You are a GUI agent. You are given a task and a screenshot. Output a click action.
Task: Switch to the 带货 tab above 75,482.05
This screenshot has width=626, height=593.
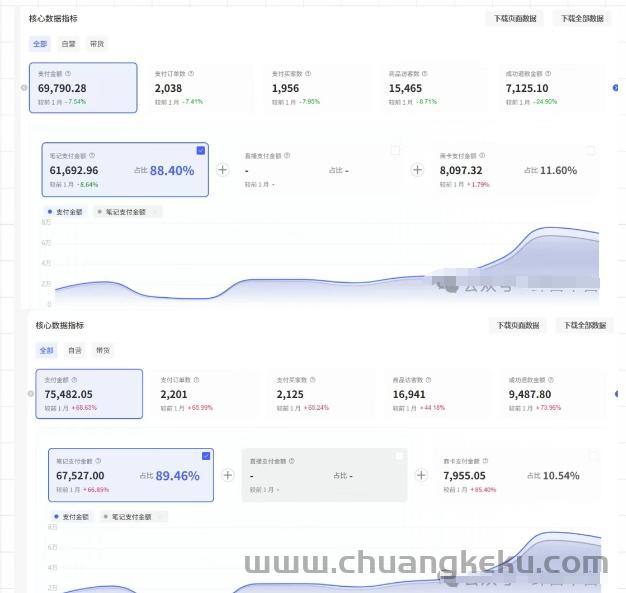(x=103, y=351)
